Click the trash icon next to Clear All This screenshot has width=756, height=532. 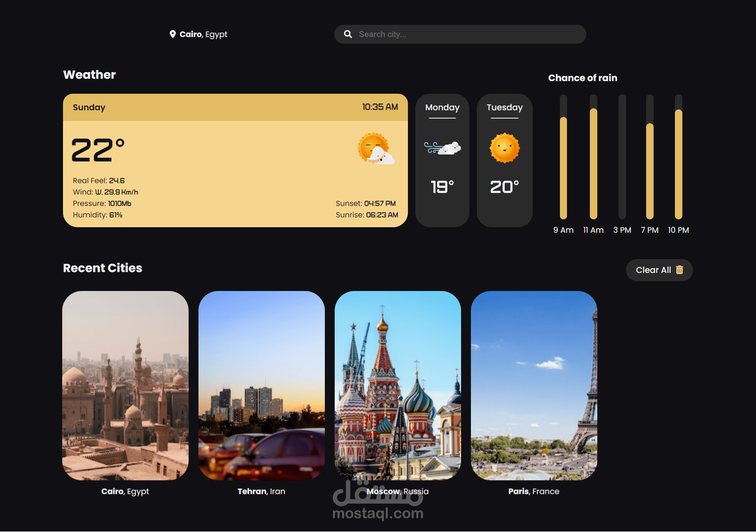680,270
